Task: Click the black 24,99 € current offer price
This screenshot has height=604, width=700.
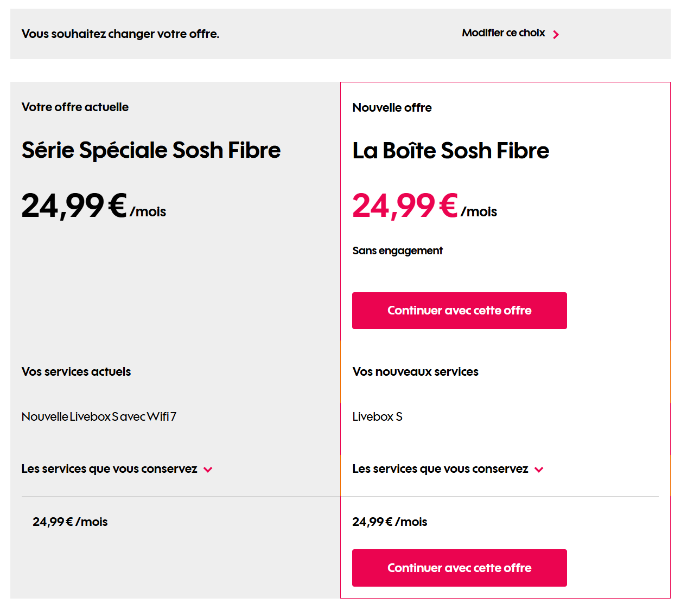Action: (x=74, y=206)
